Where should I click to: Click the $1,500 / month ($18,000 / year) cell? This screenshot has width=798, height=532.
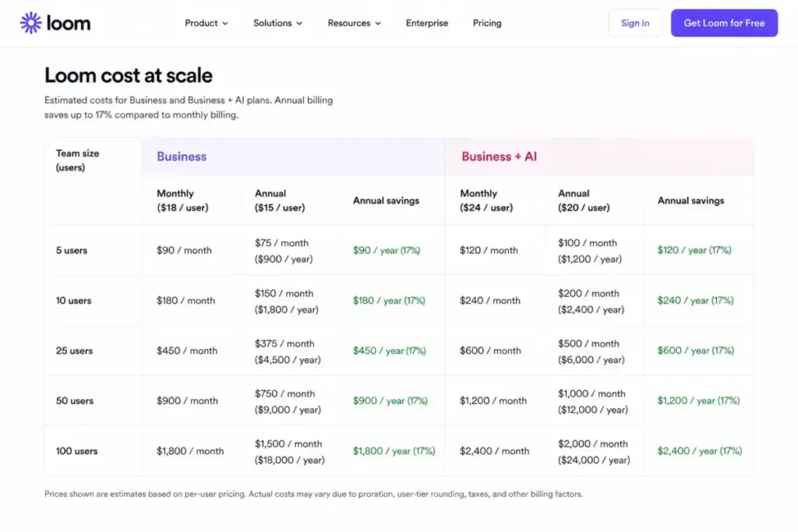tap(290, 452)
